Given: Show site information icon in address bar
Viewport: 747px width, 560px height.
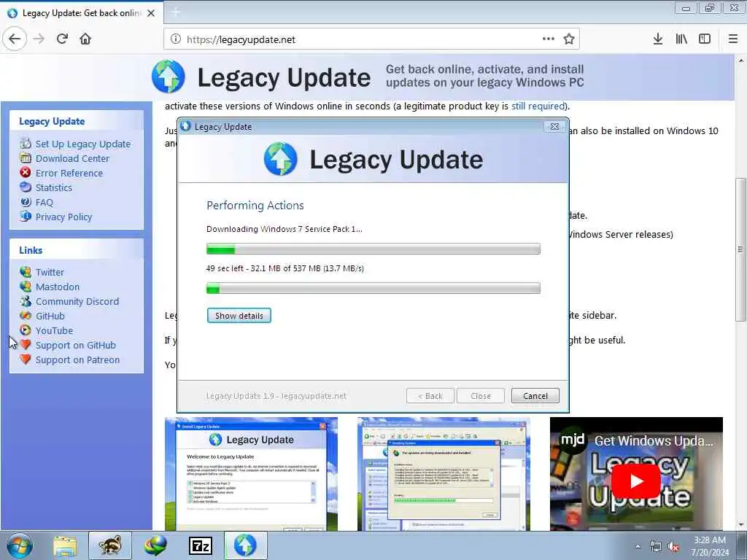Looking at the screenshot, I should 175,39.
